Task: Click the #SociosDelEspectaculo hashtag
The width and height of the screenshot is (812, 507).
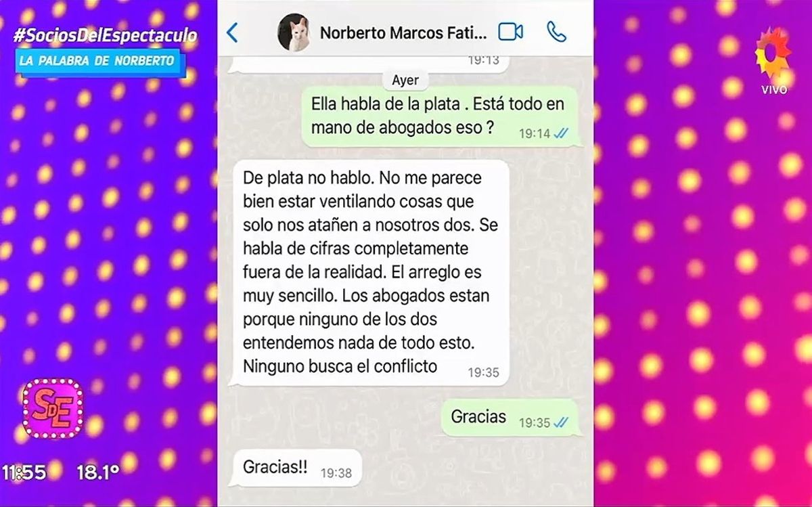Action: tap(105, 36)
